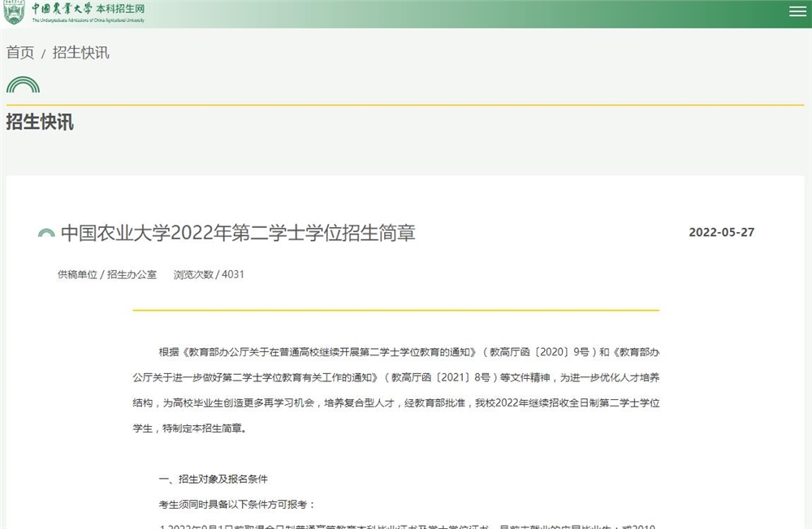Click the green rainbow arch icon
Image resolution: width=812 pixels, height=529 pixels.
tap(23, 84)
